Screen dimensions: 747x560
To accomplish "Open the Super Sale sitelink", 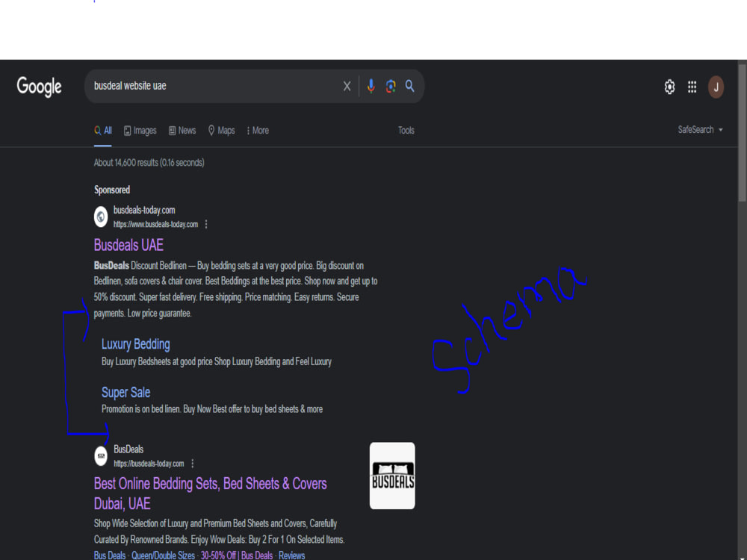I will point(125,392).
